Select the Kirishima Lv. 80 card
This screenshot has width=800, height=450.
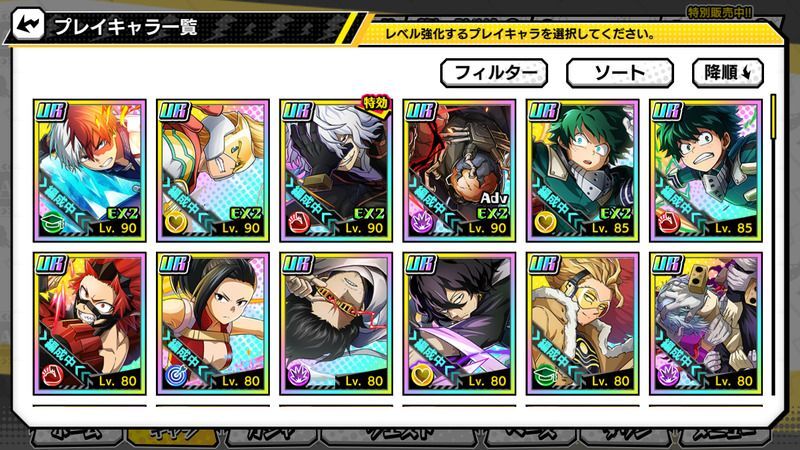pos(90,323)
